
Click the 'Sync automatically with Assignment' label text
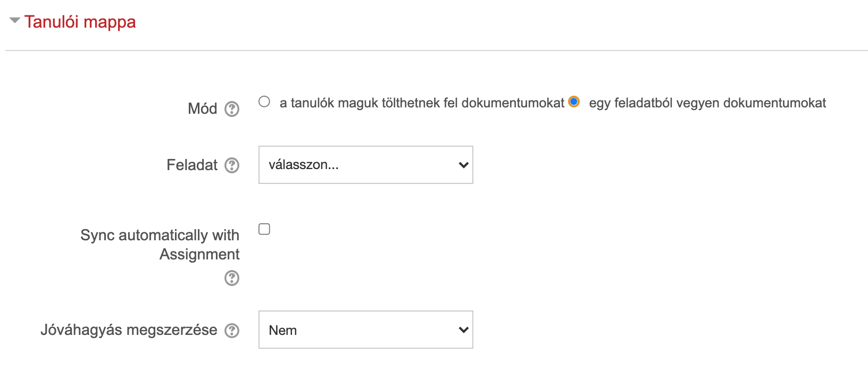[x=160, y=245]
